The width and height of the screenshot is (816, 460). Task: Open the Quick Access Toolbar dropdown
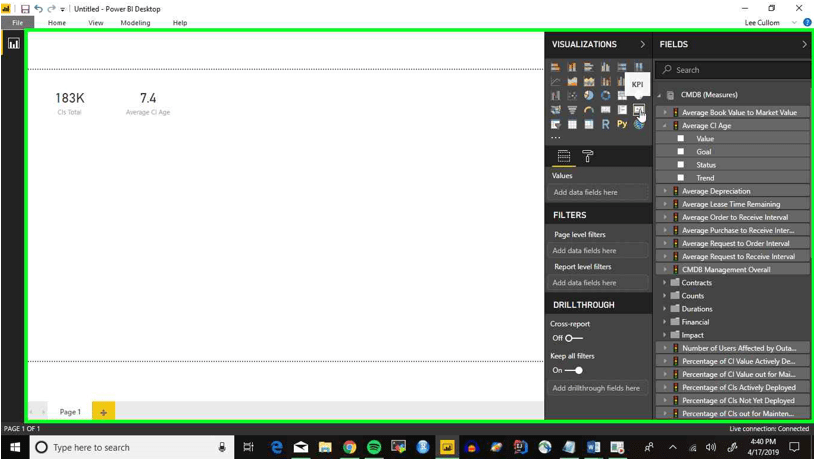(x=62, y=9)
